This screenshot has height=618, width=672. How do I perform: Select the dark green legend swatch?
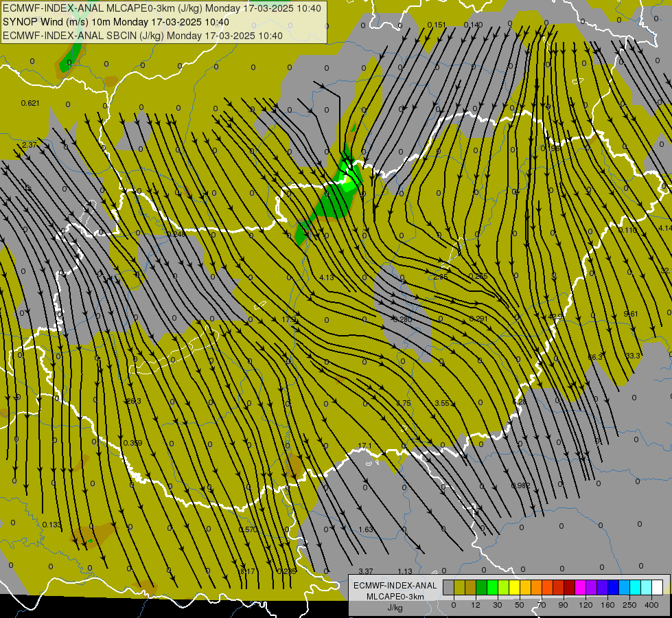pyautogui.click(x=481, y=587)
